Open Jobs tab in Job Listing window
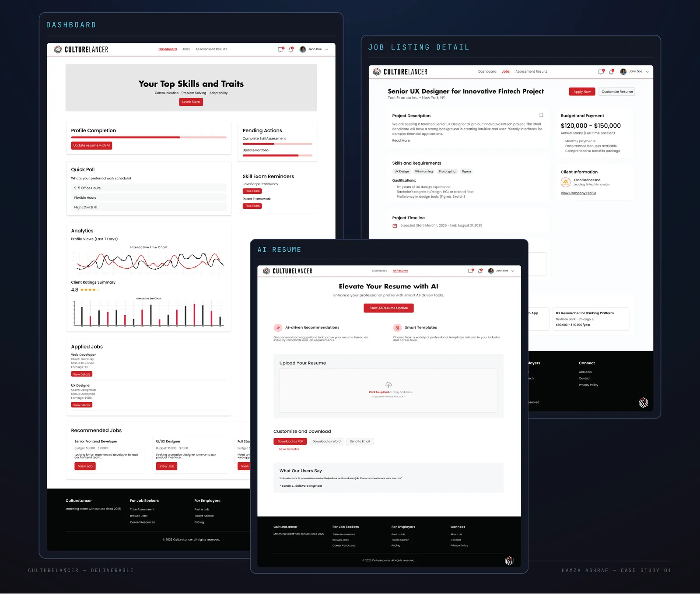The height and width of the screenshot is (594, 700). (x=506, y=71)
